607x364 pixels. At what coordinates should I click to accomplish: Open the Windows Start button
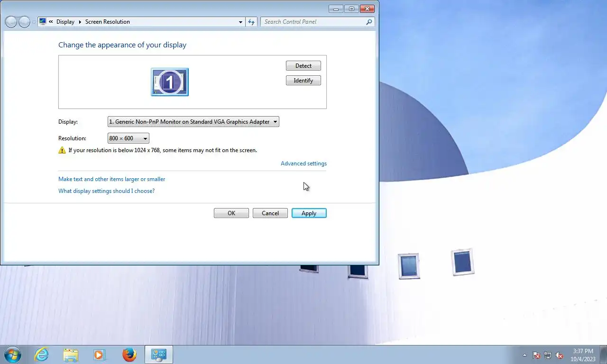point(13,355)
